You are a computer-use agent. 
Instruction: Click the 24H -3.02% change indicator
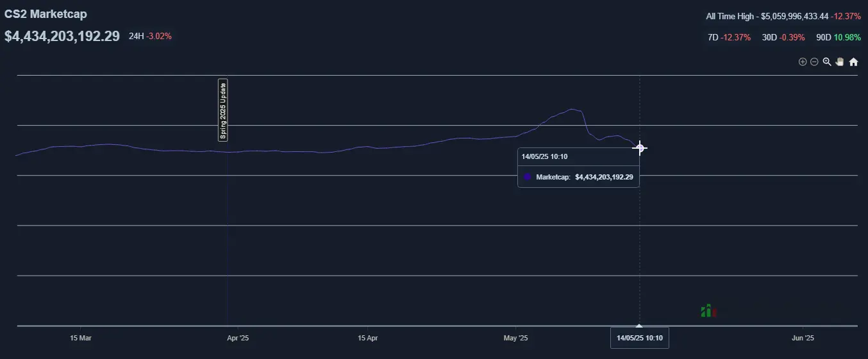click(x=150, y=36)
